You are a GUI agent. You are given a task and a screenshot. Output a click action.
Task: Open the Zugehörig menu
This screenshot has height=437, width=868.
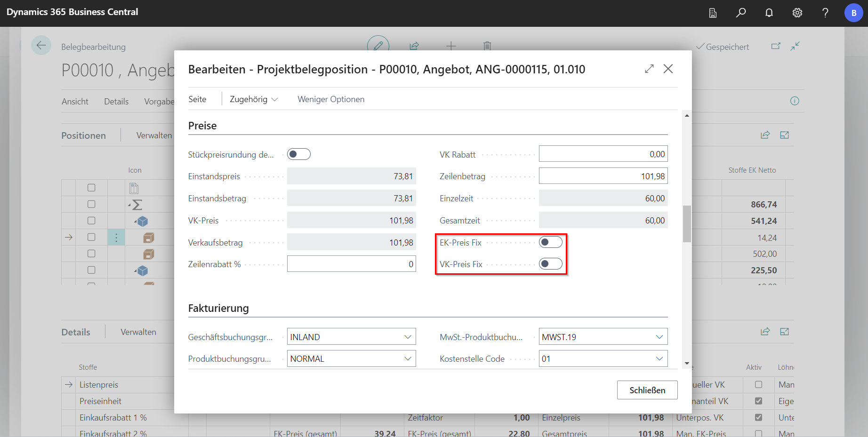click(253, 99)
